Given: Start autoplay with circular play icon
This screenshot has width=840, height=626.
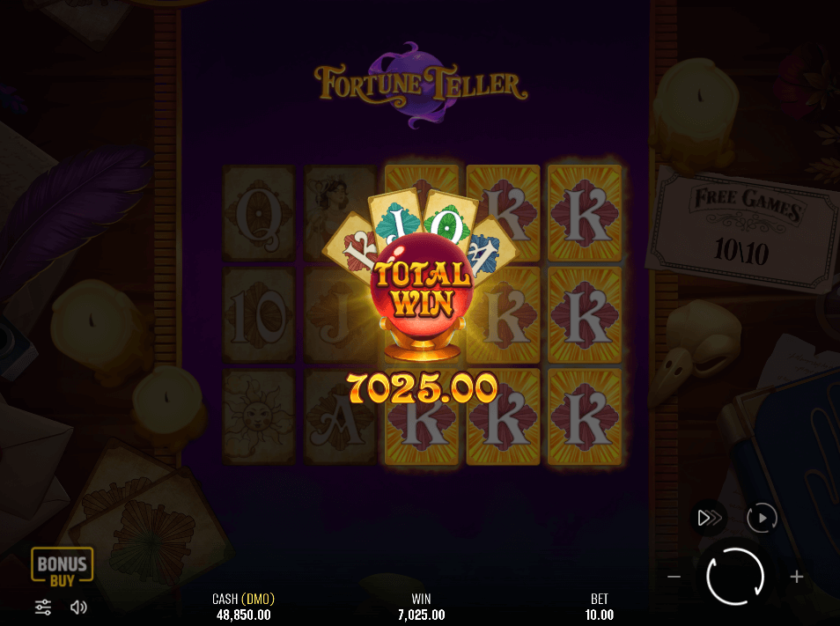Looking at the screenshot, I should click(762, 518).
